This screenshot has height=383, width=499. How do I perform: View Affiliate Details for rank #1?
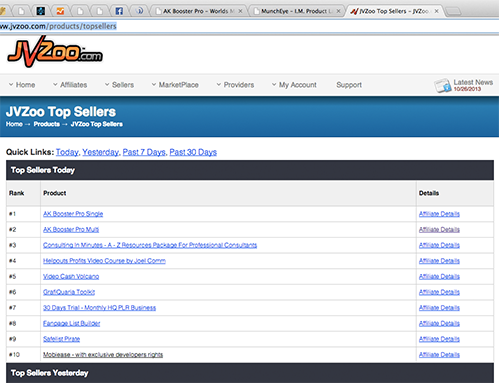(x=439, y=214)
